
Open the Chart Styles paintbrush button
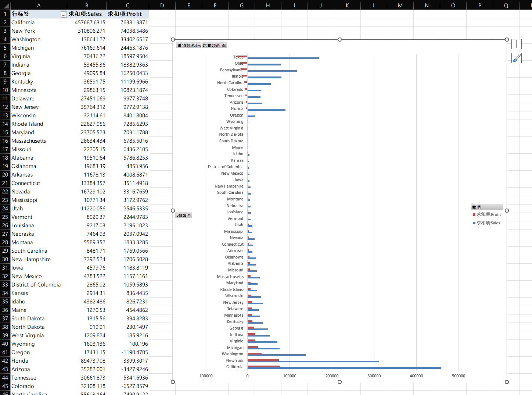(x=516, y=58)
